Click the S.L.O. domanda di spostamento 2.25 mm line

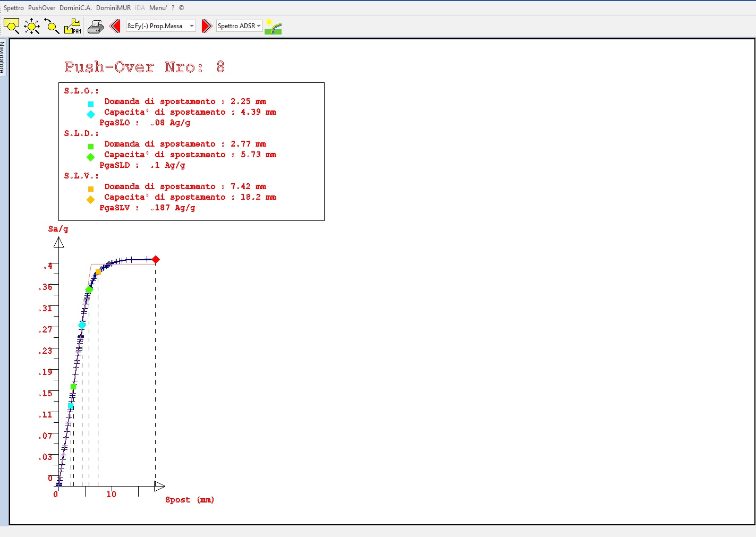click(185, 101)
